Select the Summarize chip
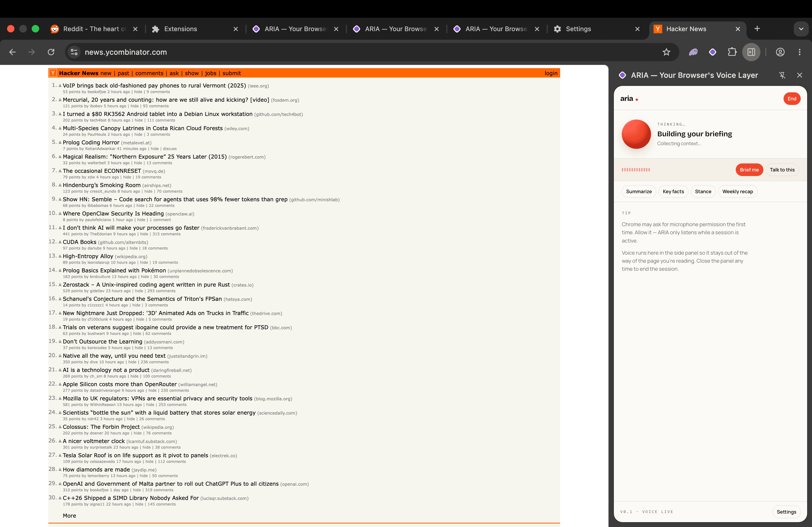This screenshot has width=812, height=527. tap(639, 191)
